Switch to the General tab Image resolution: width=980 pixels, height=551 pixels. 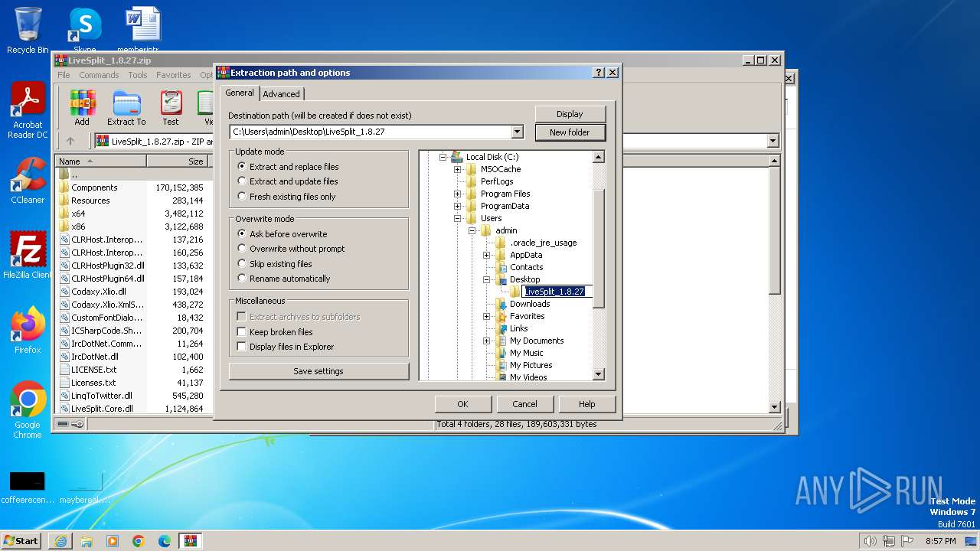pos(240,93)
